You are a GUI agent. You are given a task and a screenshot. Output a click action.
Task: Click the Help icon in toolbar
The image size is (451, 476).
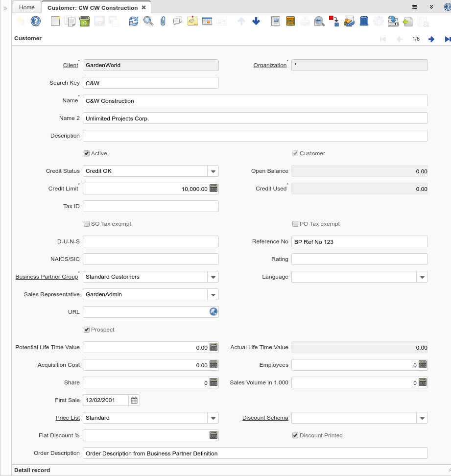(x=36, y=21)
